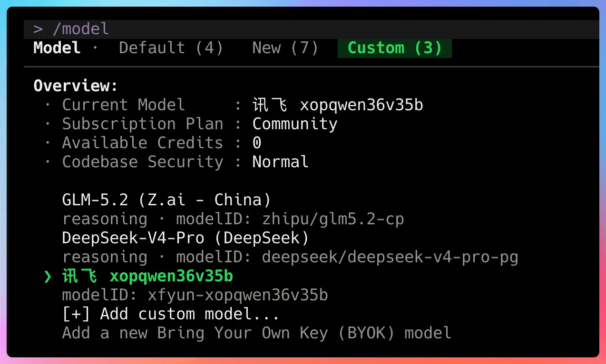
Task: Click the Current Model value 讯飞 xopqwen36v35b
Action: 338,105
